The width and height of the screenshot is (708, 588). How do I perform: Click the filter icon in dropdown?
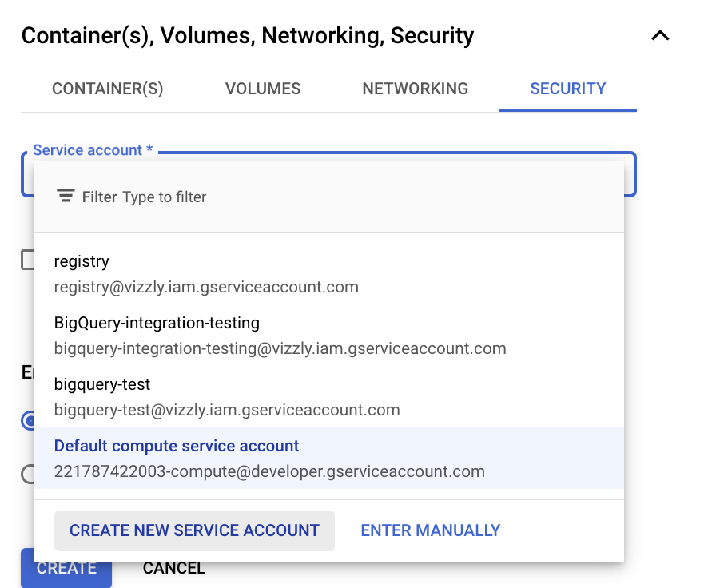66,196
